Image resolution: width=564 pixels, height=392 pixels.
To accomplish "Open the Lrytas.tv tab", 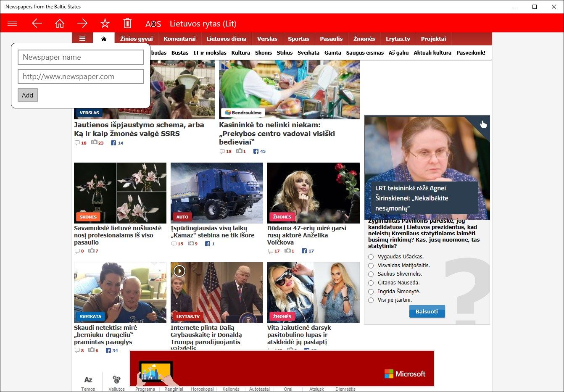I will click(398, 39).
